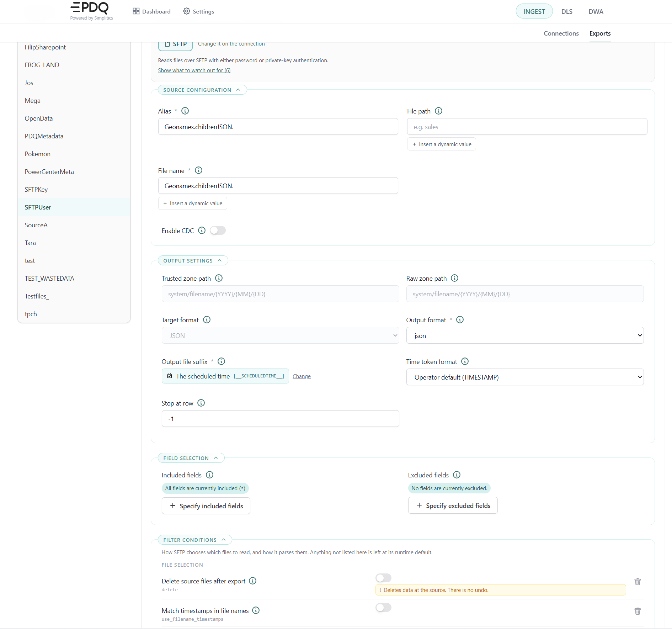Viewport: 672px width, 630px height.
Task: Click Insert a dynamic value under File name
Action: click(x=193, y=203)
